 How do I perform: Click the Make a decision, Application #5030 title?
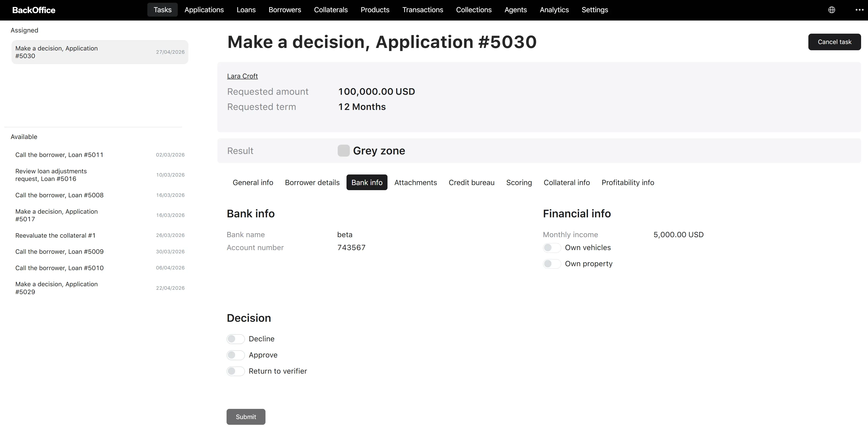(x=382, y=42)
